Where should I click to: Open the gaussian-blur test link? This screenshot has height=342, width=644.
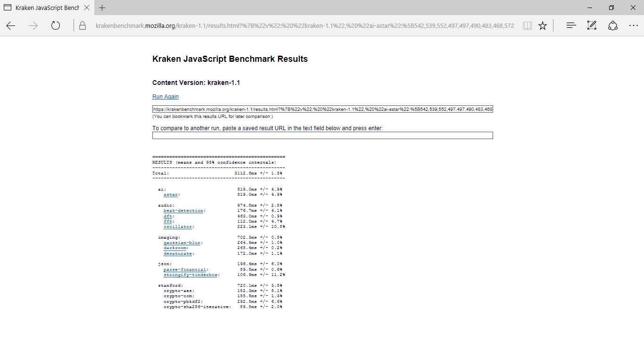pyautogui.click(x=182, y=243)
